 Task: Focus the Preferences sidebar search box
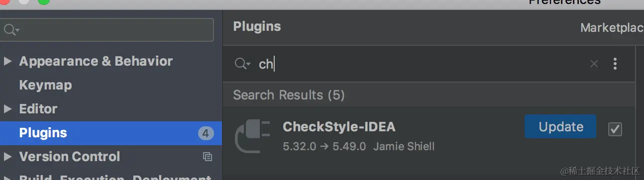coord(107,30)
